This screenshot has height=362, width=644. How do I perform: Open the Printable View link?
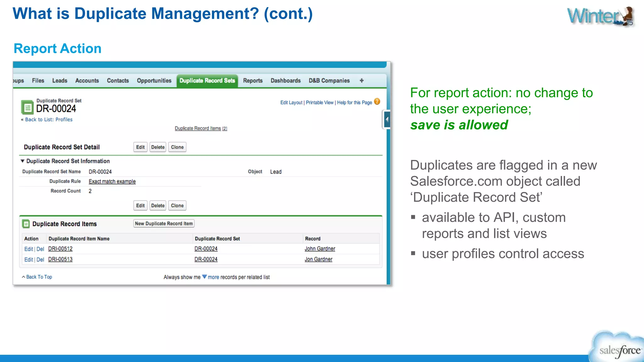320,102
